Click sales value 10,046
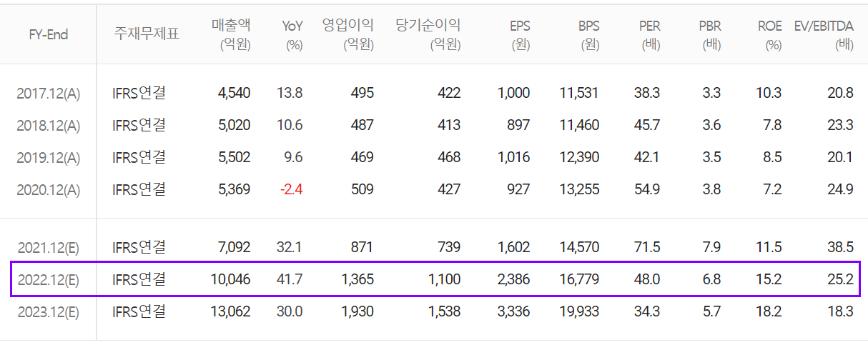The height and width of the screenshot is (345, 868). point(231,280)
